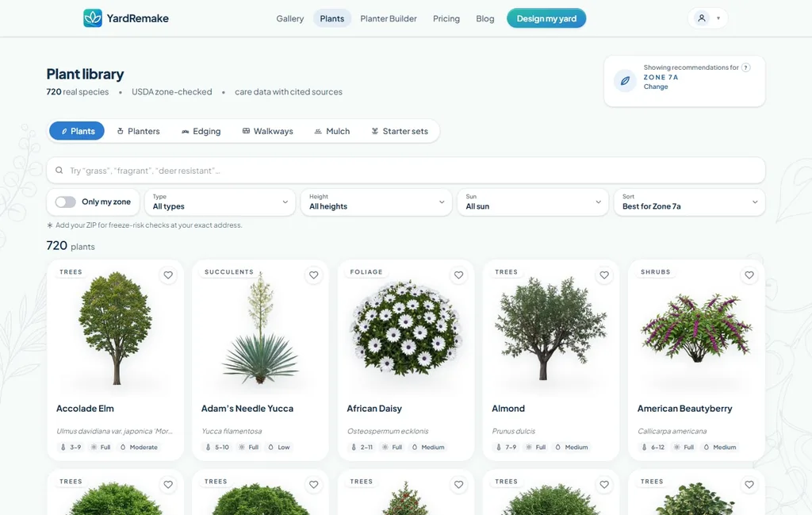
Task: Favorite the Almond tree with its heart
Action: point(604,275)
